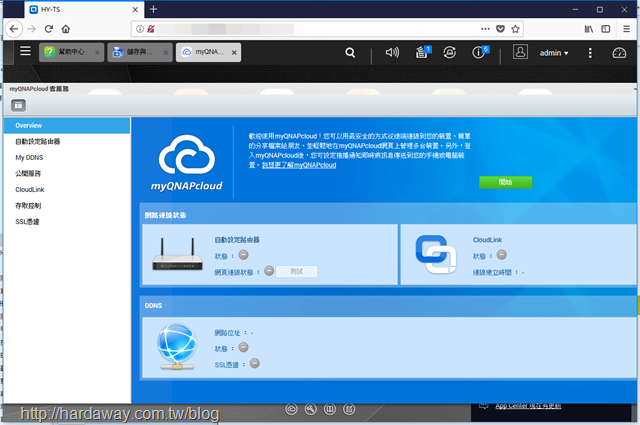Open the sidebar item below My DDNS
This screenshot has width=640, height=425.
tap(67, 174)
